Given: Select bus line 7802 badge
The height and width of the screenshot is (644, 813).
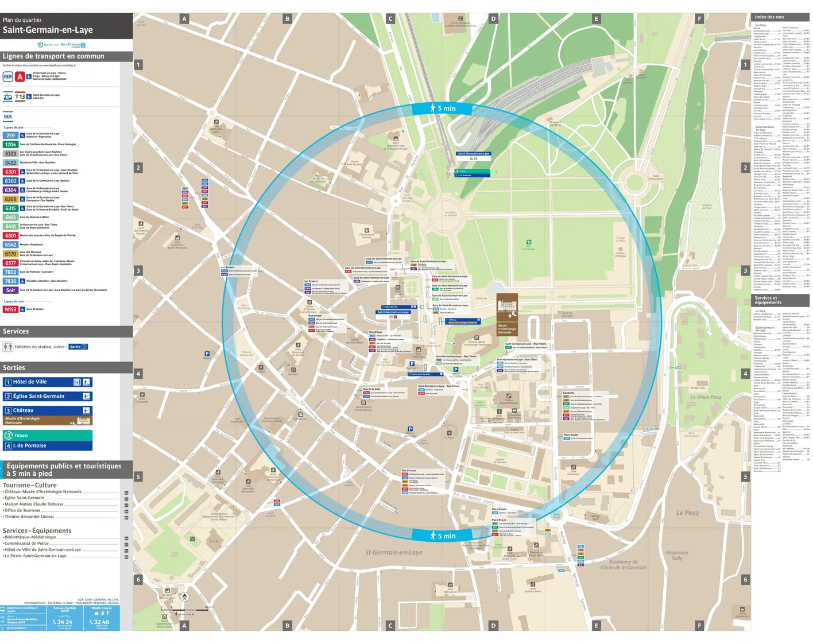Looking at the screenshot, I should (11, 272).
